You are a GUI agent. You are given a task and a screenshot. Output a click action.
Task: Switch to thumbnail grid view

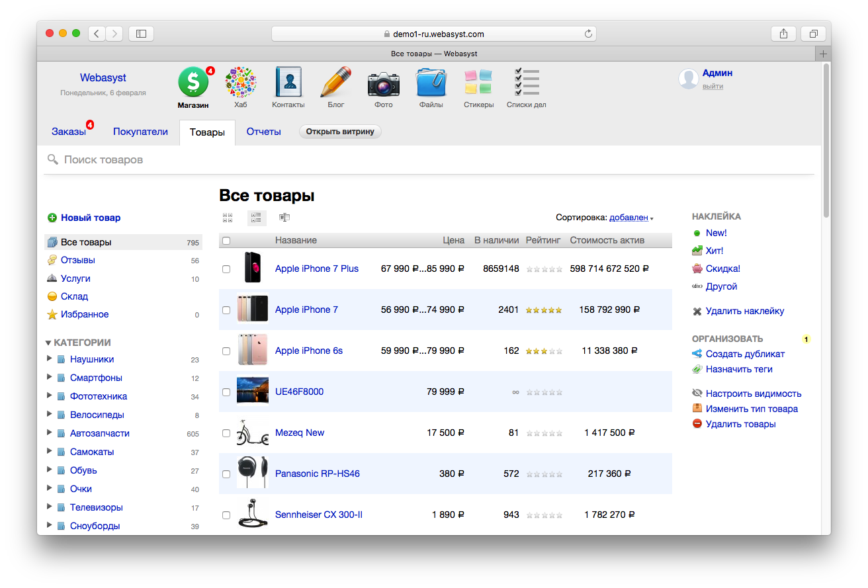tap(228, 218)
